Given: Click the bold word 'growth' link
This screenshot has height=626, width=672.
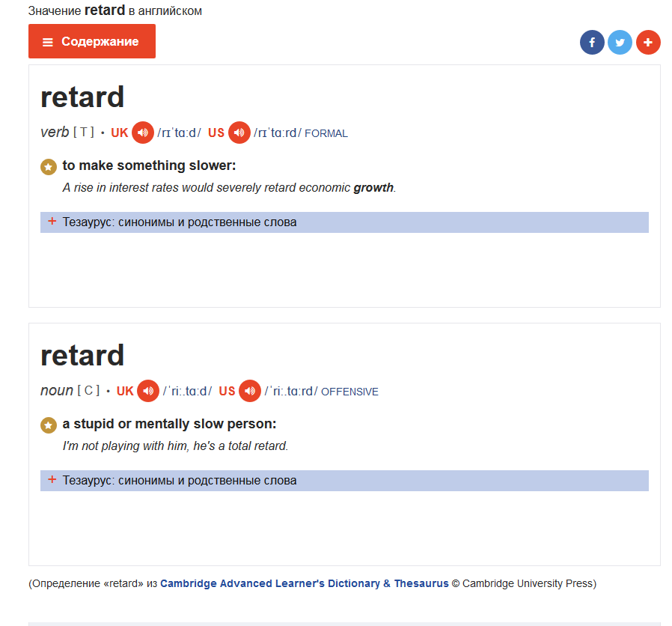Looking at the screenshot, I should pos(373,187).
